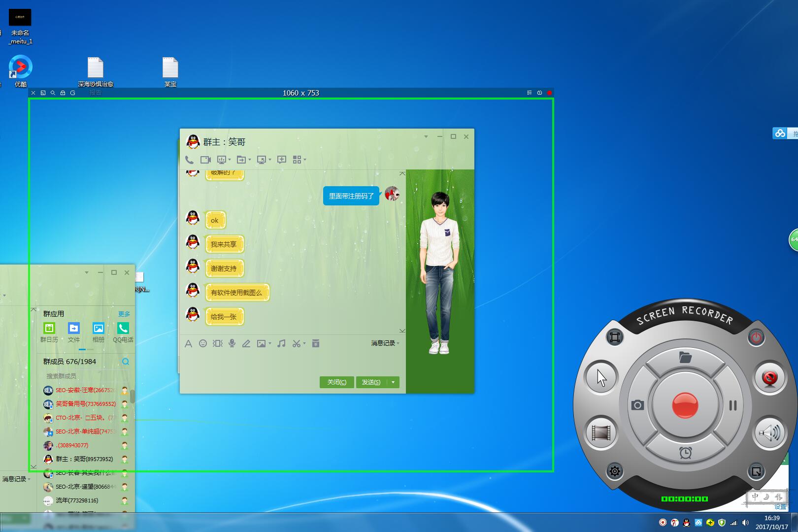Viewport: 798px width, 532px height.
Task: Click the capture region selection icon
Action: (x=615, y=337)
